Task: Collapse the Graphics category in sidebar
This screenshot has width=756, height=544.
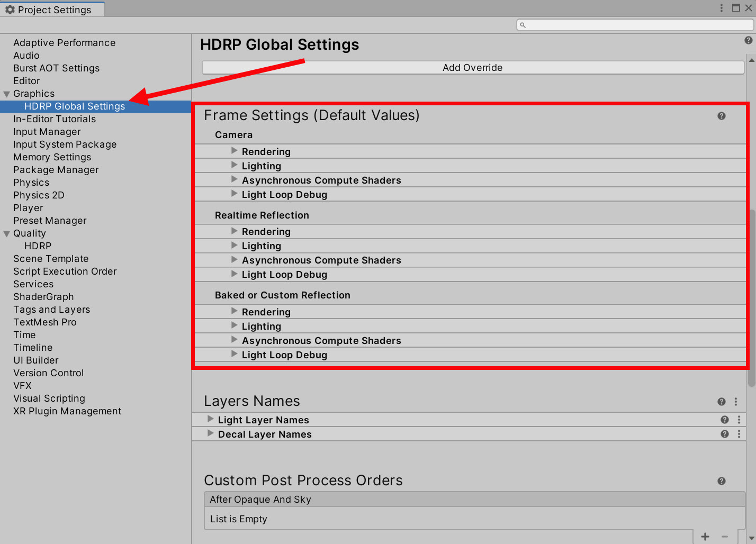Action: (x=7, y=94)
